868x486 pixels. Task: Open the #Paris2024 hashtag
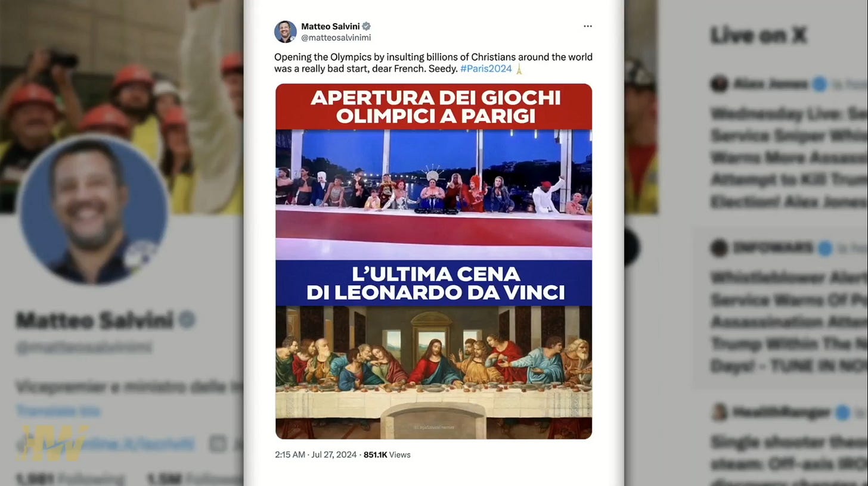pyautogui.click(x=486, y=68)
